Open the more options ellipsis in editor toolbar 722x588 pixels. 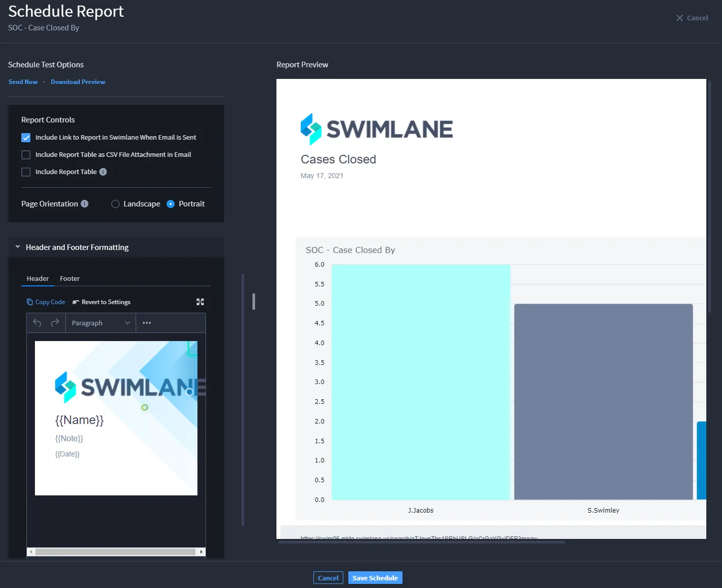(147, 323)
